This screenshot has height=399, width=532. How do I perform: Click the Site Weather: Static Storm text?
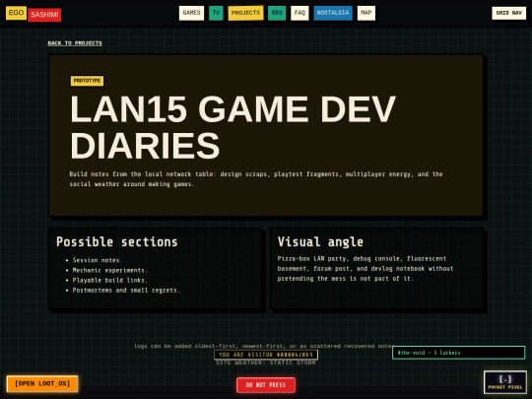266,363
